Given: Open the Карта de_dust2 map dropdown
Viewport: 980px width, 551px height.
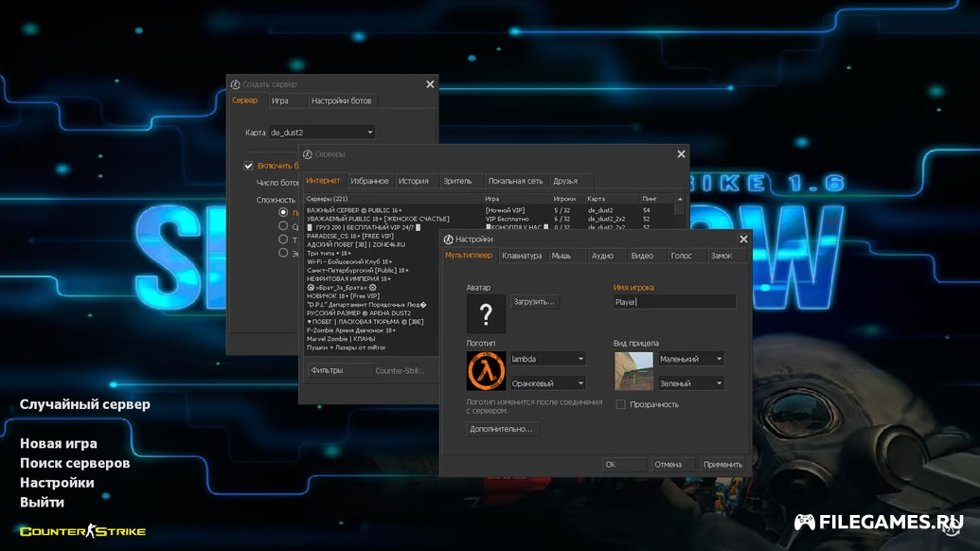Looking at the screenshot, I should coord(322,133).
